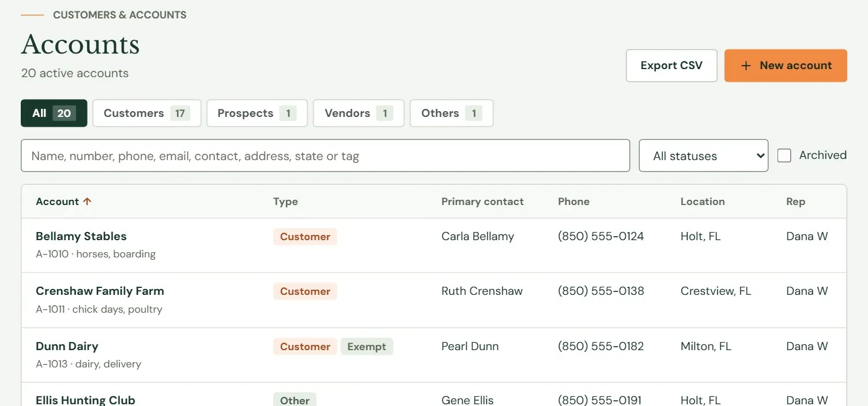Viewport: 868px width, 406px height.
Task: Click the Customer badge for Crenshaw Family Farm
Action: point(305,291)
